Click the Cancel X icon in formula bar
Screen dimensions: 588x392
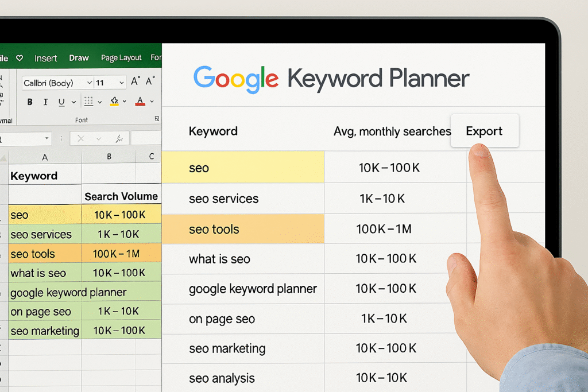pos(80,139)
